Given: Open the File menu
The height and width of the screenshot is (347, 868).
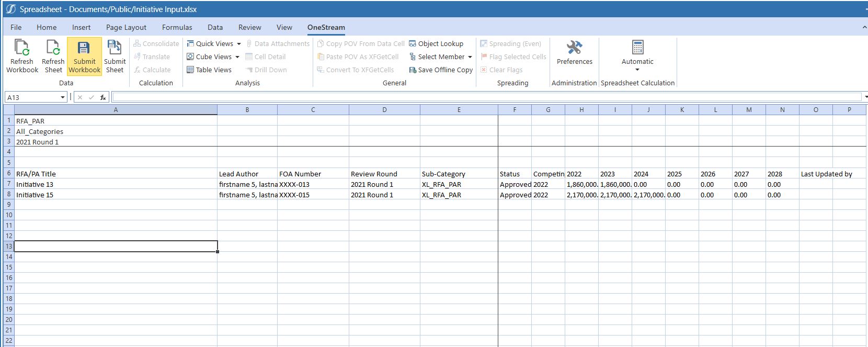Looking at the screenshot, I should pyautogui.click(x=16, y=27).
